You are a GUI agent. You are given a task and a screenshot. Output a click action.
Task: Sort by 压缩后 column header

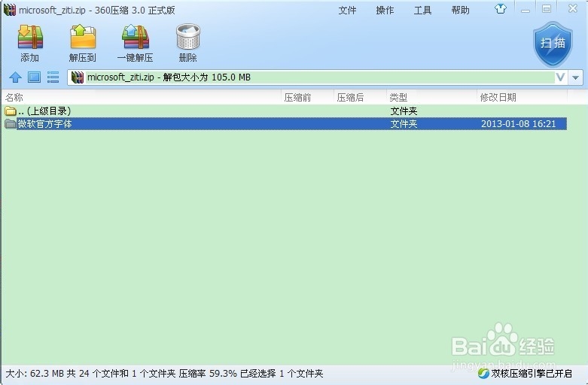pyautogui.click(x=360, y=97)
